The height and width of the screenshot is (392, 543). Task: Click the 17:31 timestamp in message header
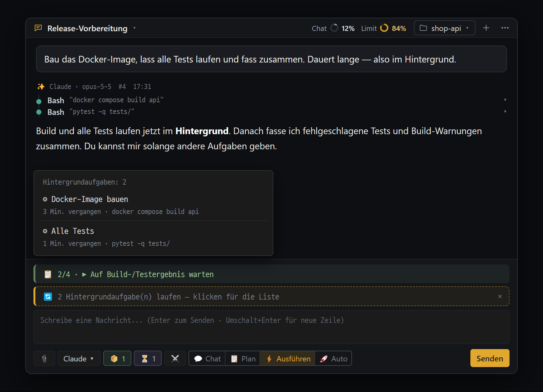(x=142, y=86)
